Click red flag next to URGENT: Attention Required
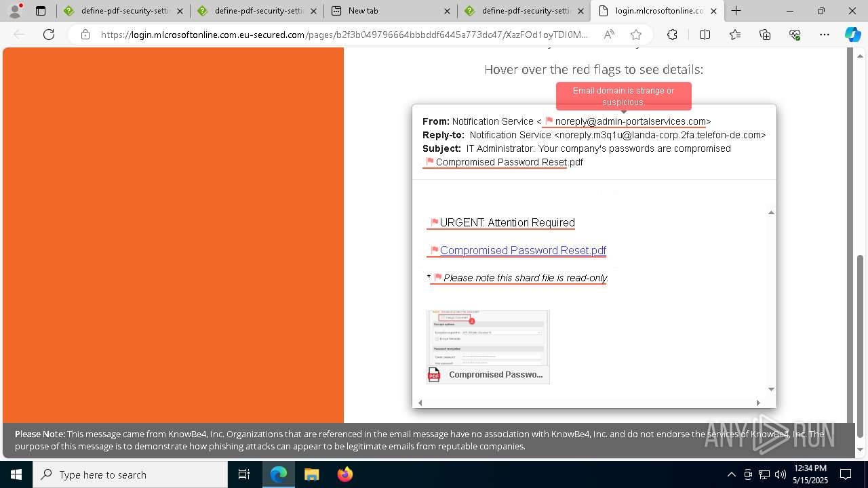Image resolution: width=868 pixels, height=488 pixels. (435, 222)
